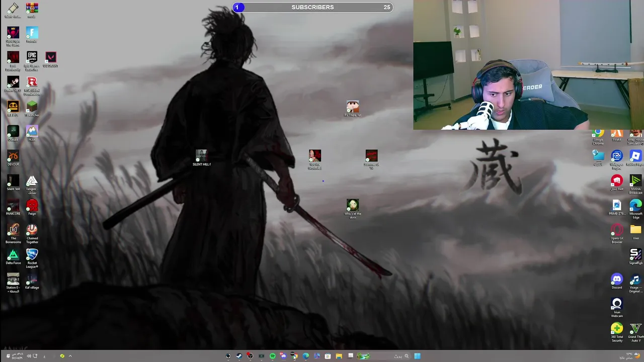Launch the PEAK game shortcut
The image size is (644, 362).
coord(32,133)
